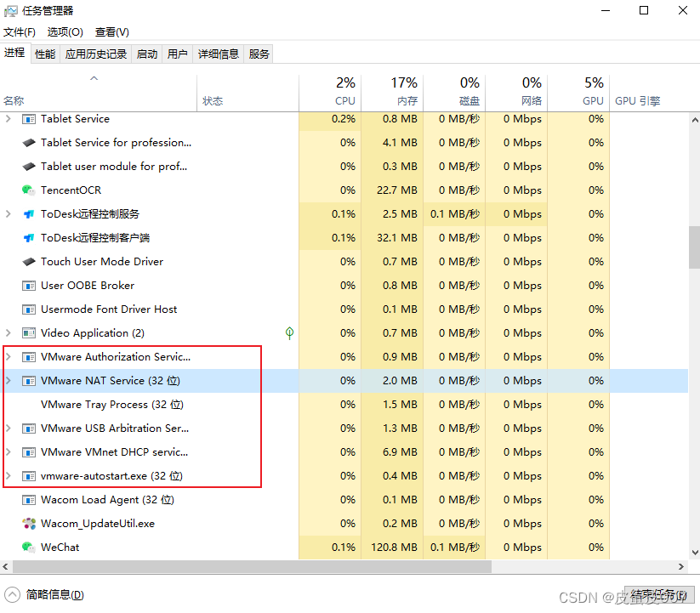Expand the vmware-autostart.exe process group
Screen dimensions: 700x613
point(8,475)
